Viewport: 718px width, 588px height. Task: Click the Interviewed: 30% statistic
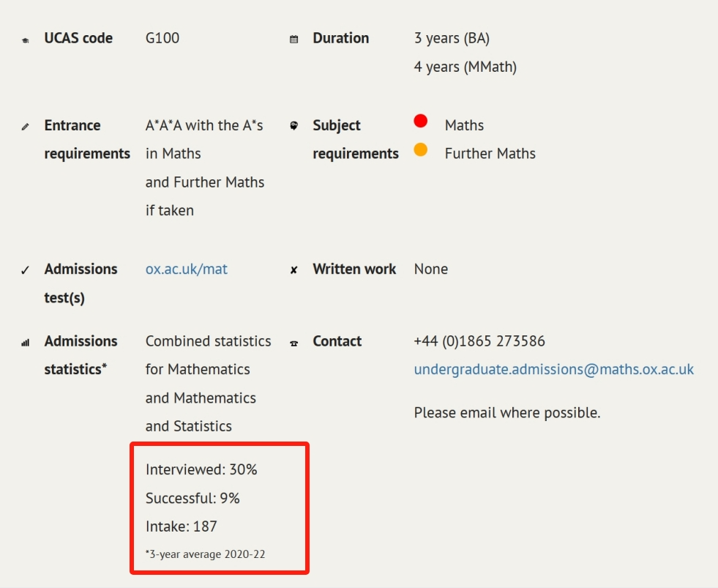click(201, 469)
